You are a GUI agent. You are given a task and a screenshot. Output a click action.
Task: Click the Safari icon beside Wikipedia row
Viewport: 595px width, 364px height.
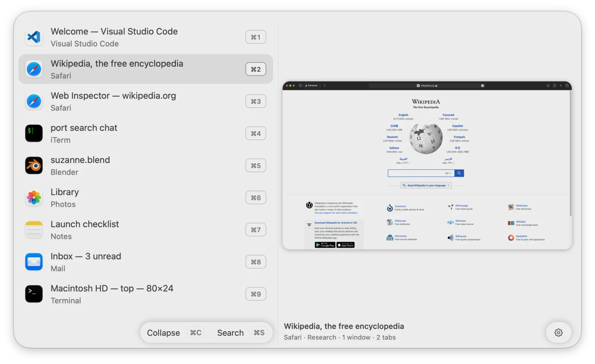(34, 69)
